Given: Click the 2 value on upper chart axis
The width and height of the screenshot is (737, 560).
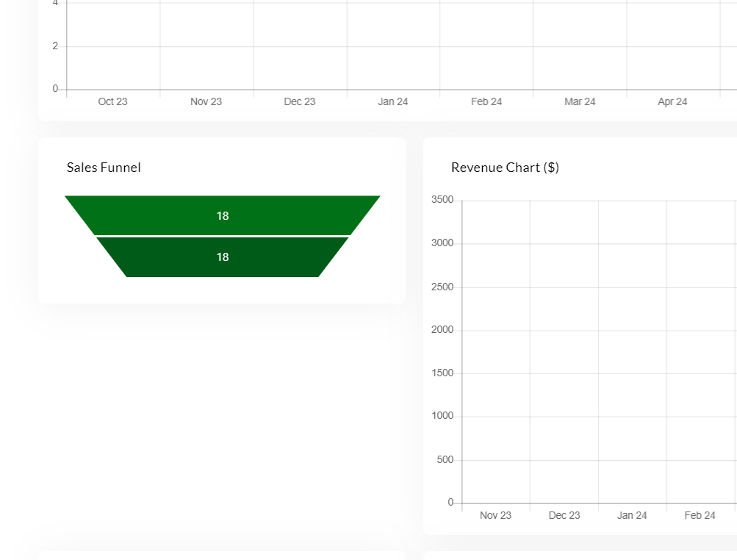Looking at the screenshot, I should [x=55, y=46].
